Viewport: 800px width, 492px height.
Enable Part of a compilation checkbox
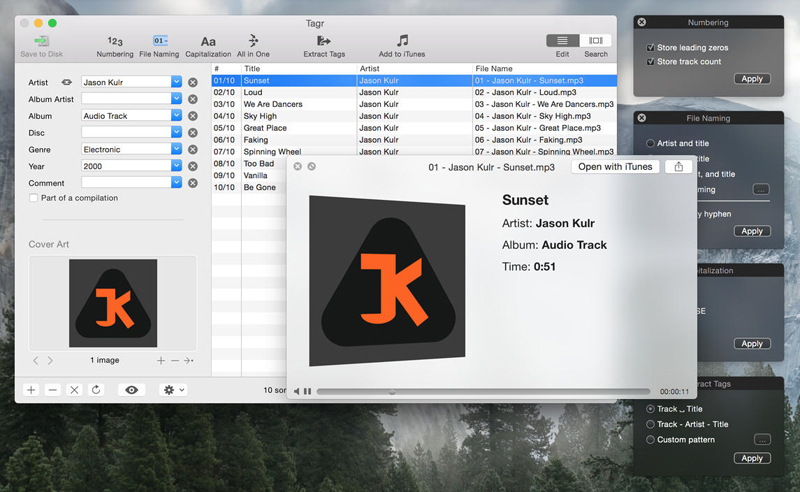pyautogui.click(x=33, y=198)
